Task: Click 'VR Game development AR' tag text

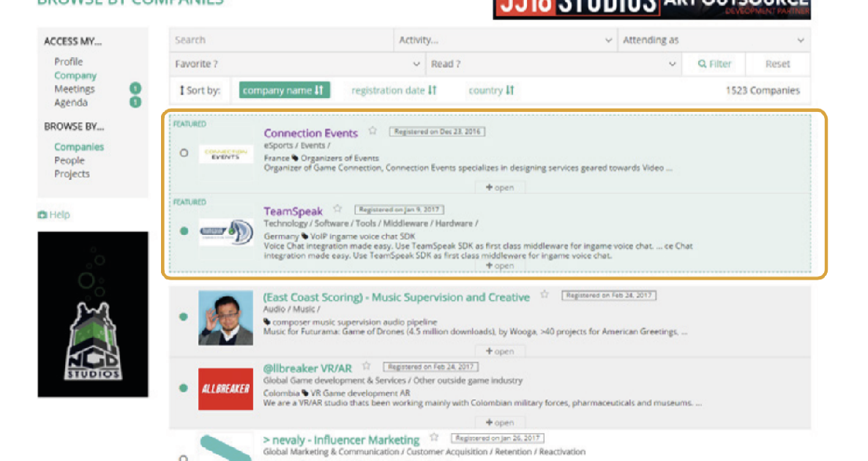Action: click(360, 393)
